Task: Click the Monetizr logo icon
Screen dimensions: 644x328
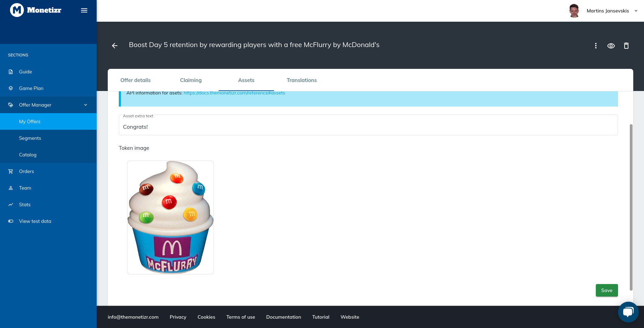Action: (17, 10)
